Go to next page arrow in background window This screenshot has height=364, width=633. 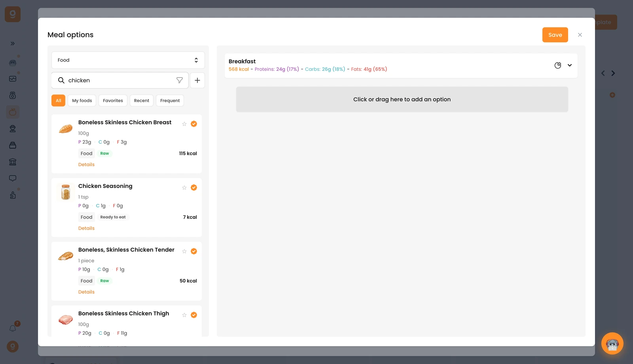pos(613,73)
